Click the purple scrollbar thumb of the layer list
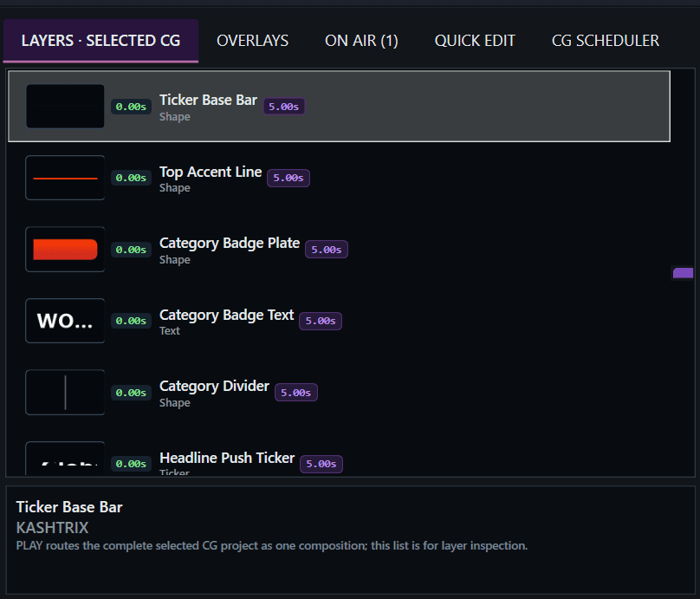The image size is (700, 599). click(x=683, y=273)
